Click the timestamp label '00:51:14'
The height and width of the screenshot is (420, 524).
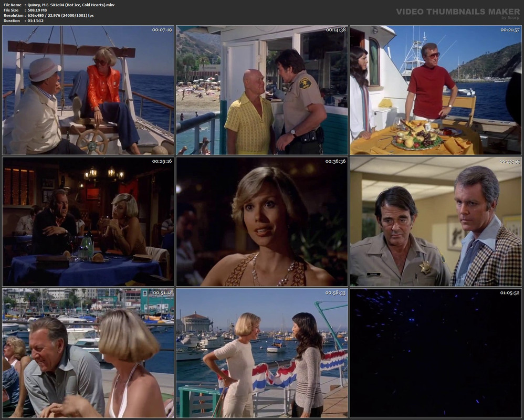tap(162, 293)
